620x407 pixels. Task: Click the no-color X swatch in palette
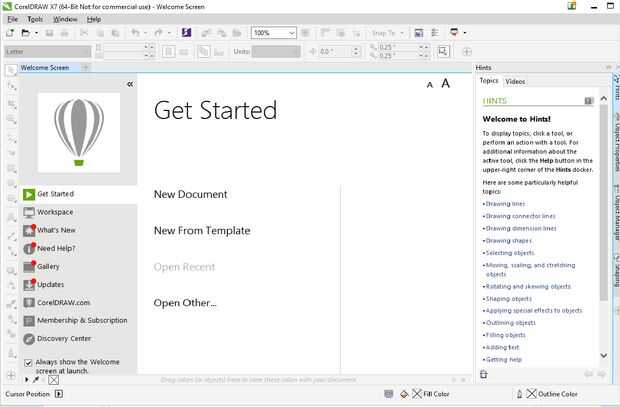click(54, 380)
